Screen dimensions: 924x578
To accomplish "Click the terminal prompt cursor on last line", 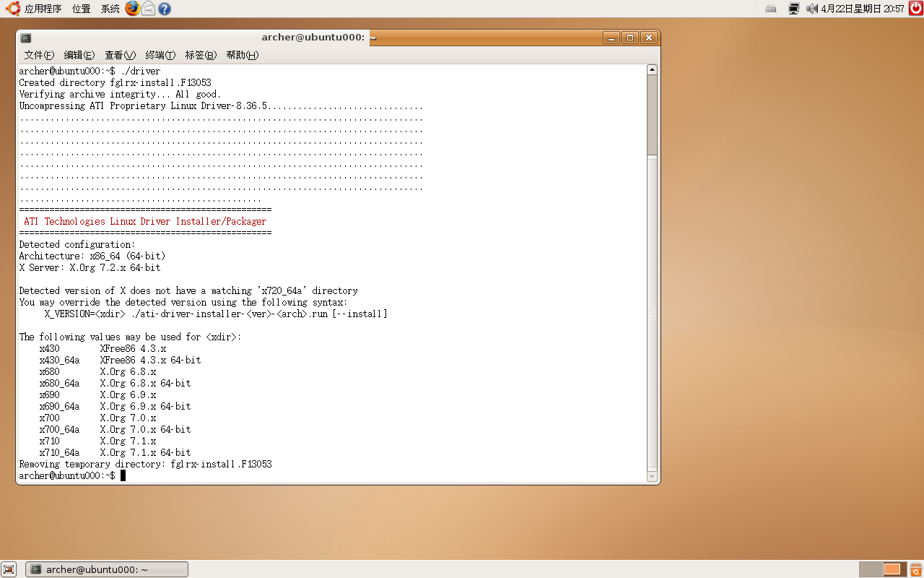I will tap(123, 475).
